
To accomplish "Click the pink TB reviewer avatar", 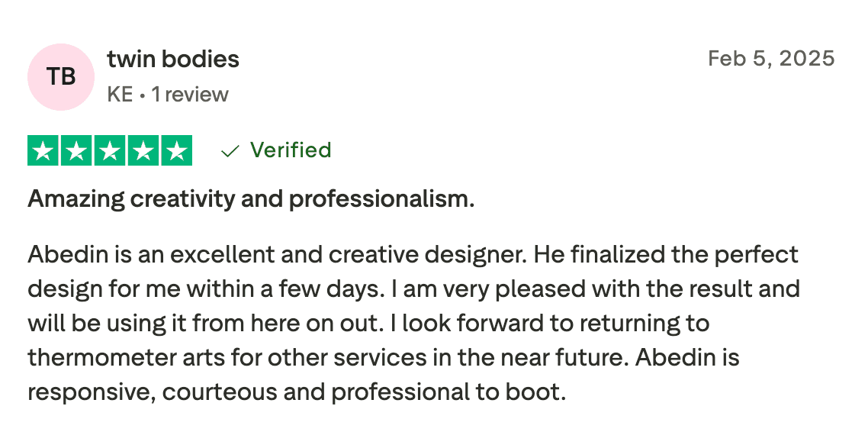I will coord(61,76).
